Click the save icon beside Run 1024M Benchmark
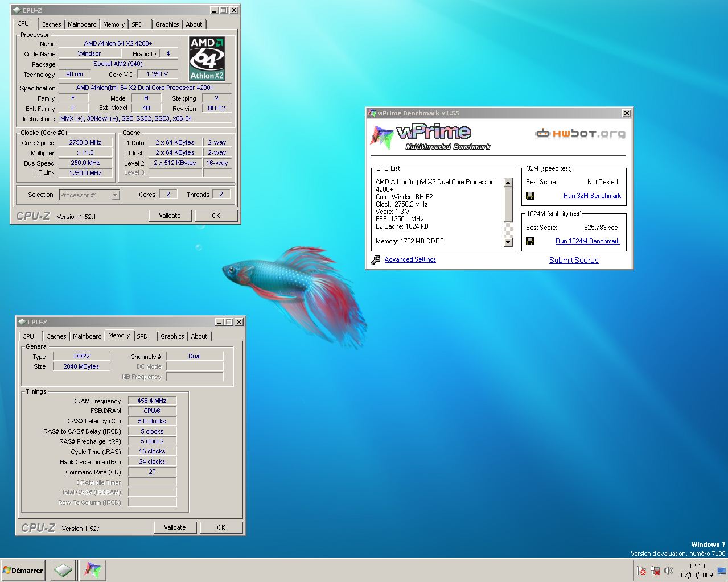The image size is (728, 582). coord(530,241)
